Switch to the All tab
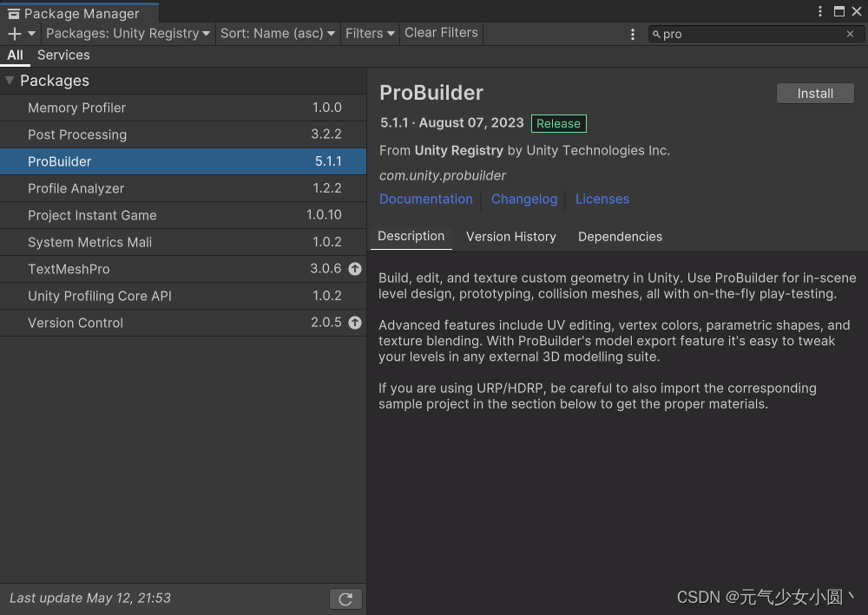Viewport: 868px width, 615px height. [15, 56]
